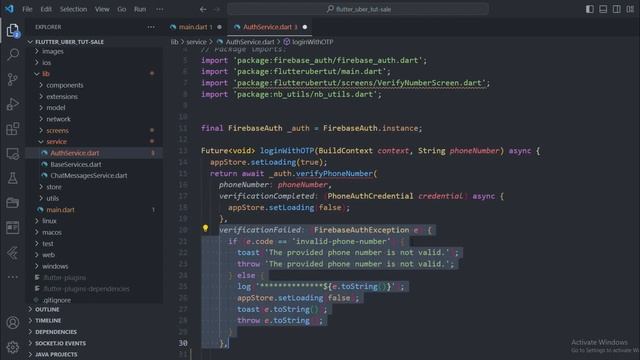Open the panel-layout icon below the folder icon
The height and width of the screenshot is (360, 640).
point(13,227)
